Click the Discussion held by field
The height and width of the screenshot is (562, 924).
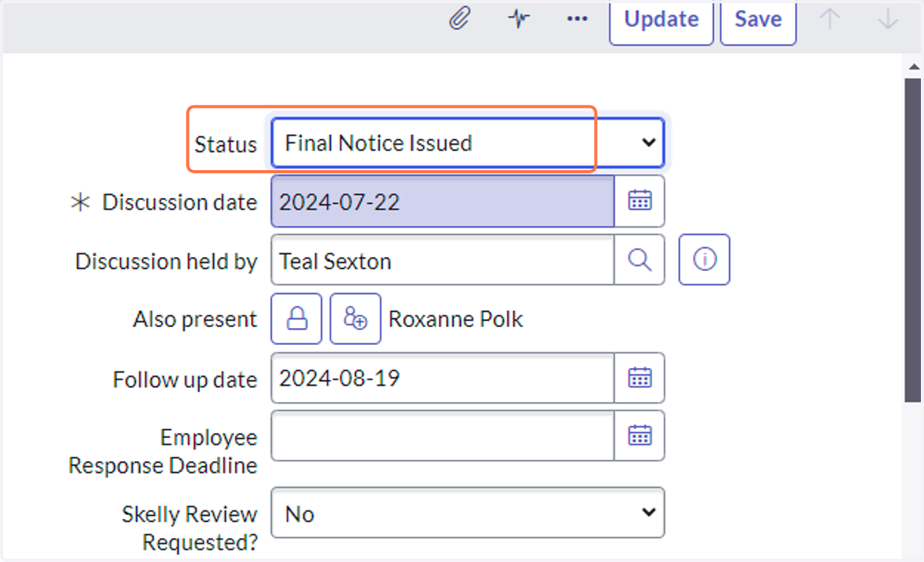point(443,261)
